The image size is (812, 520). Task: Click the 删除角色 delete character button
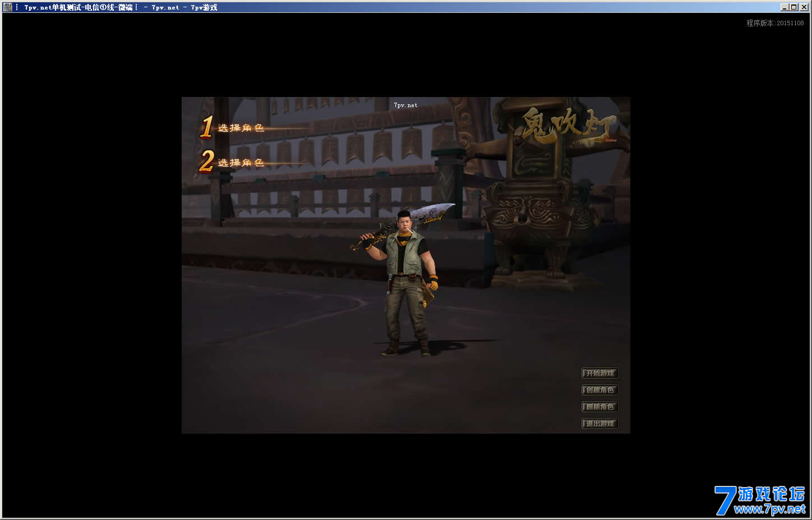(600, 407)
